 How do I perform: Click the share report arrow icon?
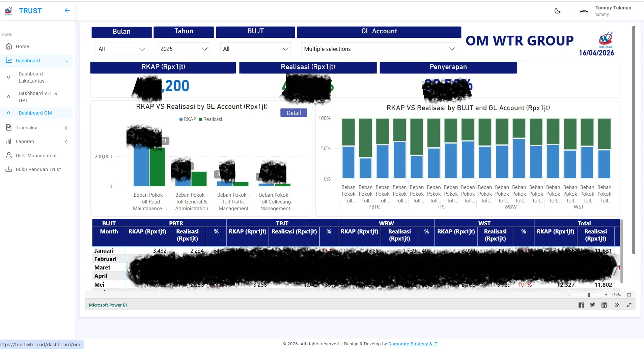[x=617, y=305]
